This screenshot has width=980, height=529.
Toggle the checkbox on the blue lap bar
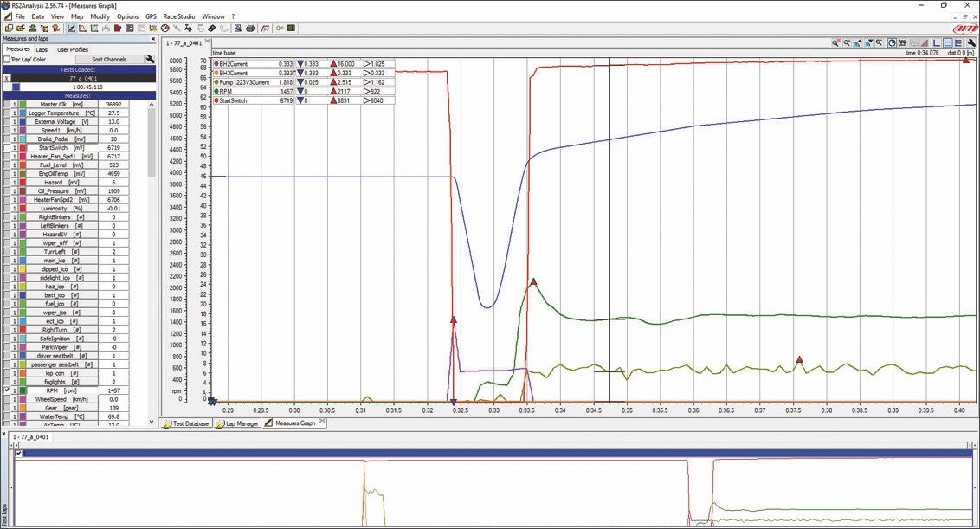pos(19,453)
